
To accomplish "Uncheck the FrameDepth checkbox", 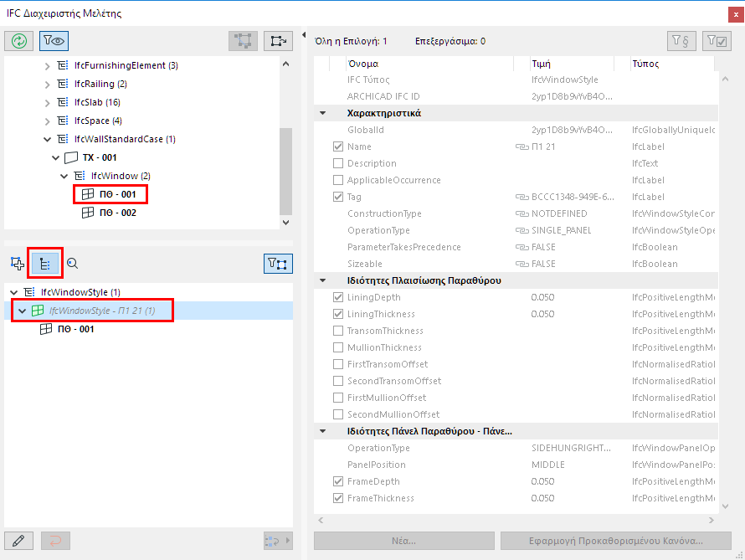I will tap(338, 481).
